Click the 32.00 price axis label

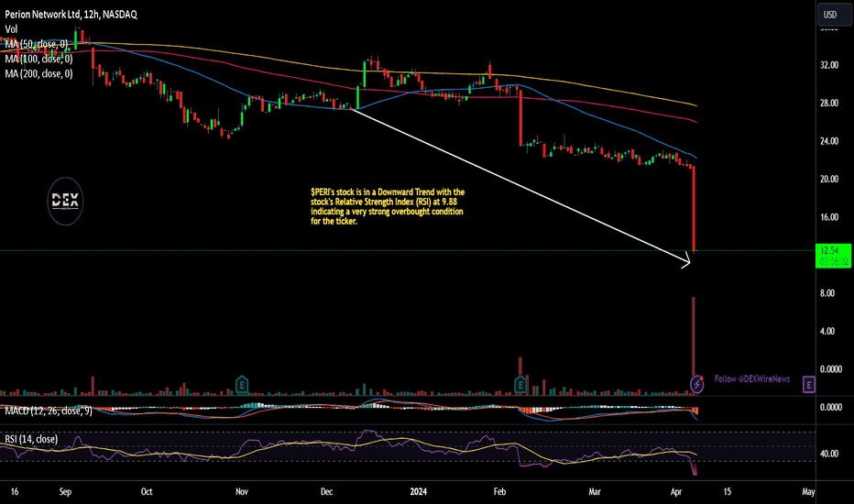click(829, 65)
